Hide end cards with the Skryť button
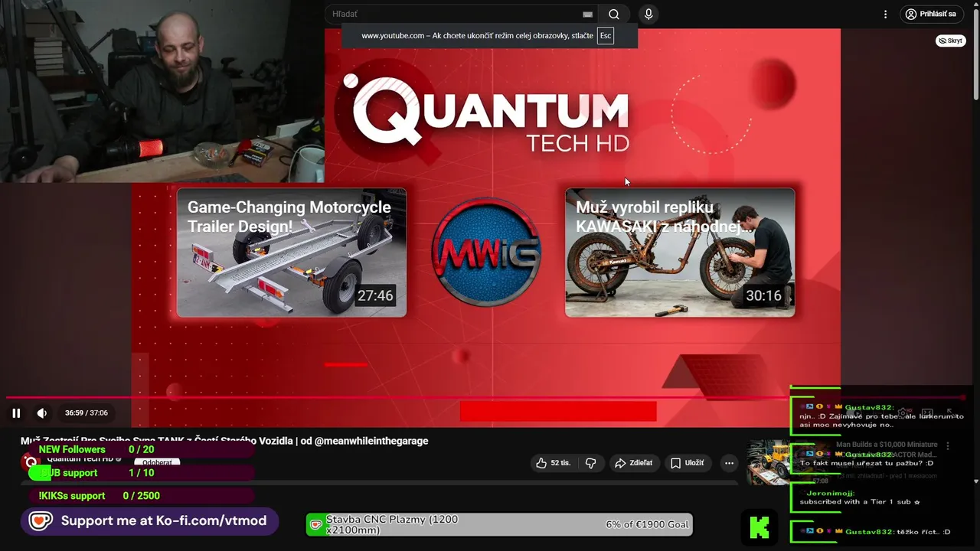This screenshot has height=551, width=980. 950,41
